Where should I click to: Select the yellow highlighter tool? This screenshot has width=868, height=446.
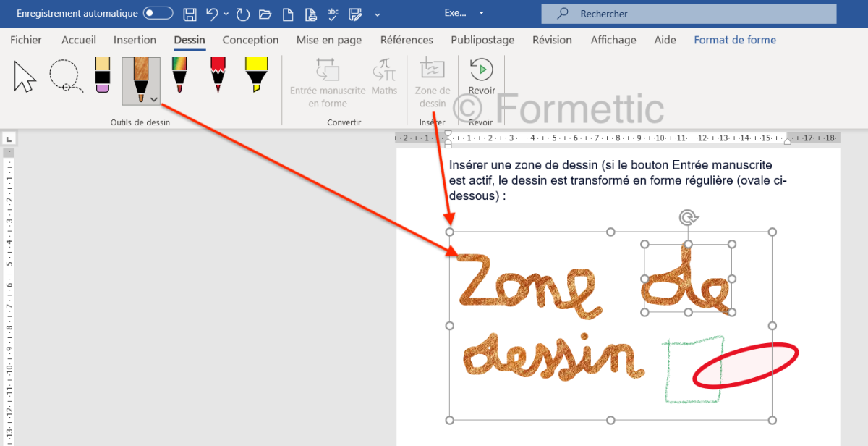(x=255, y=75)
